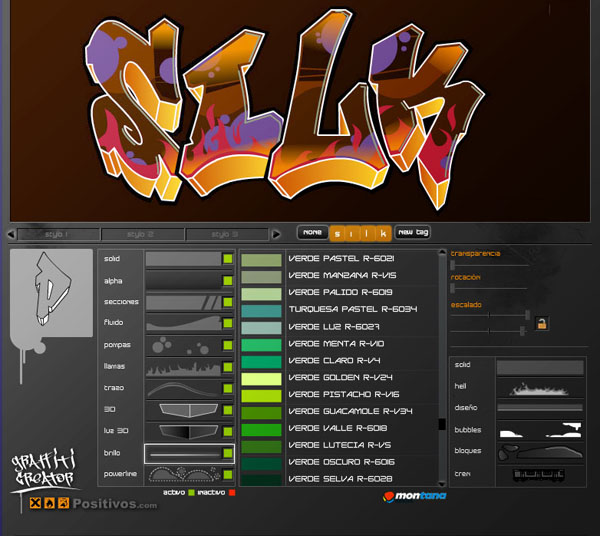600x536 pixels.
Task: Toggle the secciones layer active square
Action: pos(228,302)
